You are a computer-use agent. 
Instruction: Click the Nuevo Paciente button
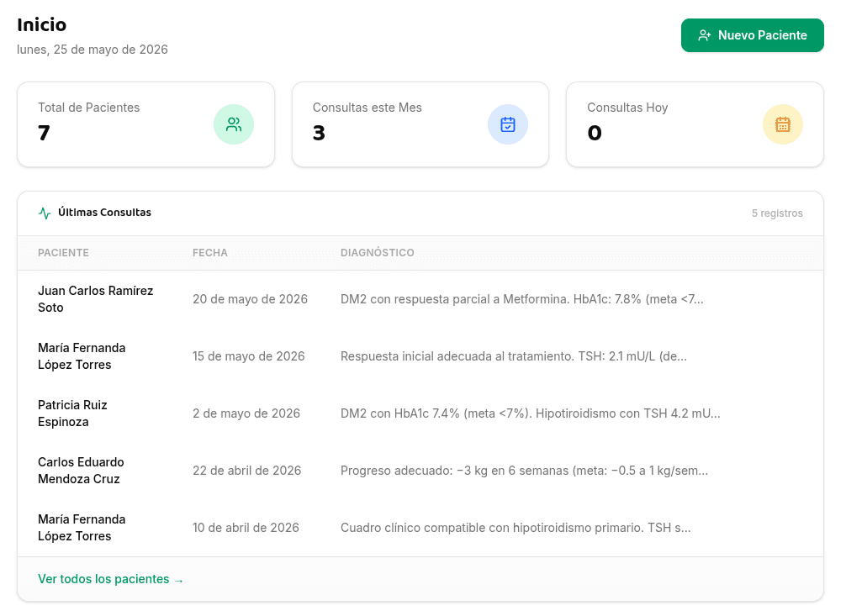pos(752,35)
